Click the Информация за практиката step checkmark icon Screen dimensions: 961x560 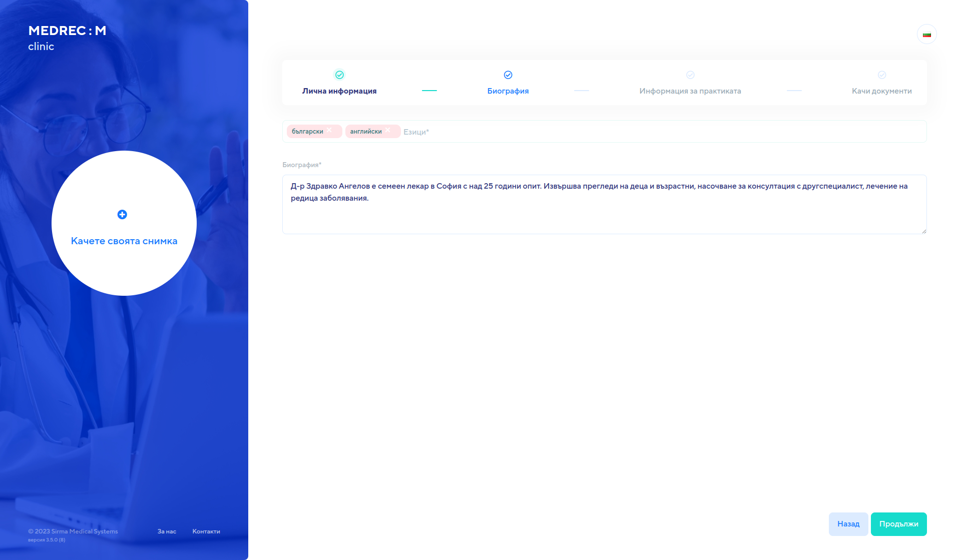pos(690,75)
